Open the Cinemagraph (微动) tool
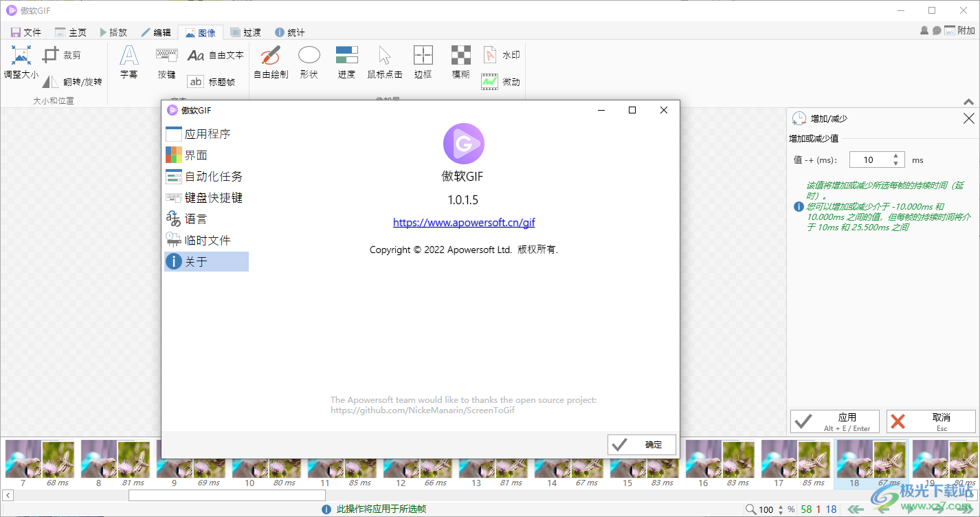The height and width of the screenshot is (517, 980). pos(501,82)
